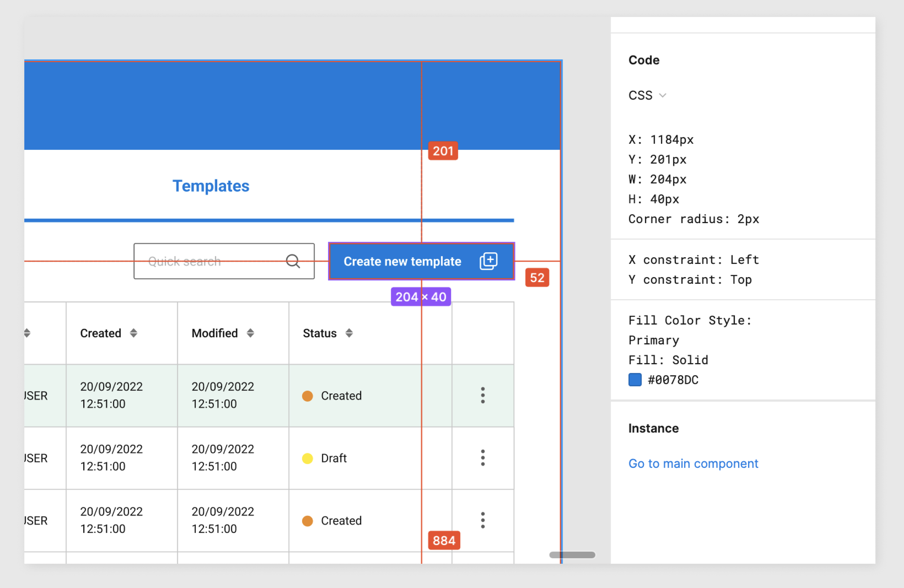This screenshot has height=588, width=904.
Task: Click the CSS dropdown chevron arrow
Action: pos(662,95)
